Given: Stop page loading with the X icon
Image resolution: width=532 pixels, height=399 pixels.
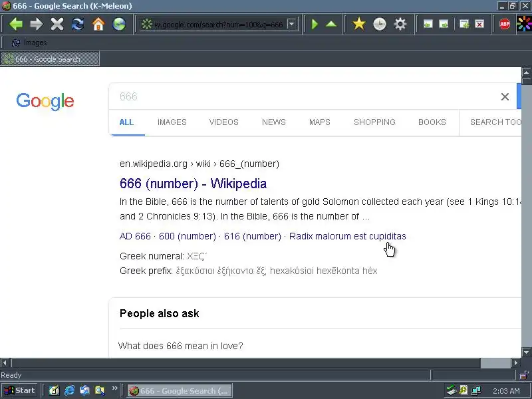Looking at the screenshot, I should pyautogui.click(x=57, y=24).
